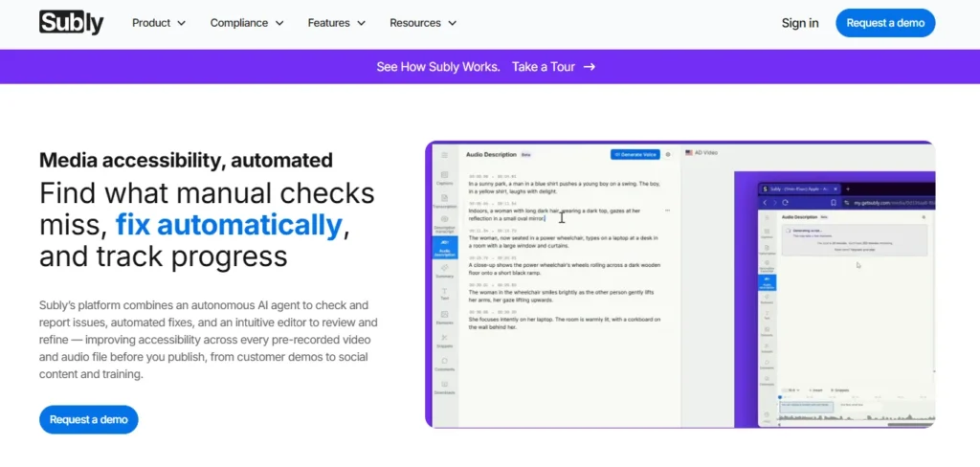
Task: Open Comments in the editor sidebar
Action: [x=444, y=364]
